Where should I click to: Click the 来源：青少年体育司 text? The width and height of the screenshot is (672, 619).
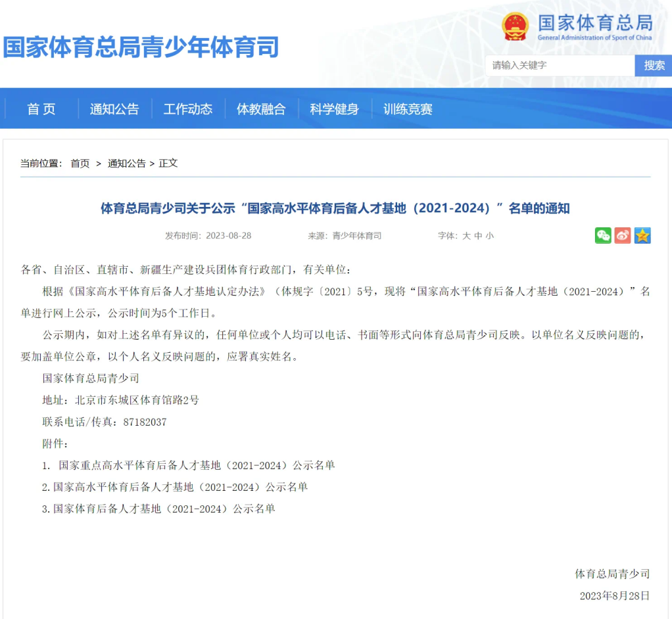[x=345, y=236]
